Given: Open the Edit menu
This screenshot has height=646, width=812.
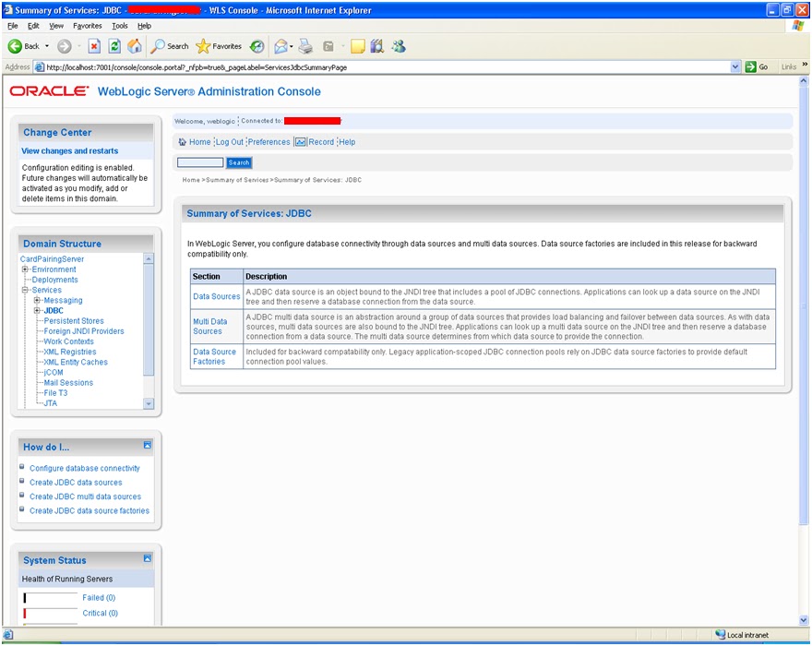Looking at the screenshot, I should (33, 26).
